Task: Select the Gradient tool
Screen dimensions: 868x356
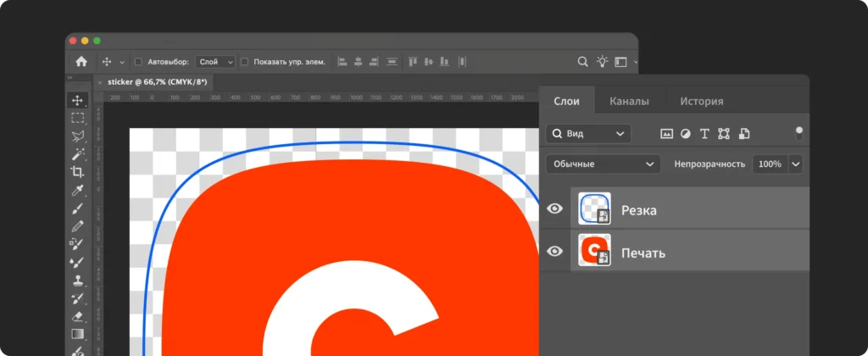Action: (77, 335)
